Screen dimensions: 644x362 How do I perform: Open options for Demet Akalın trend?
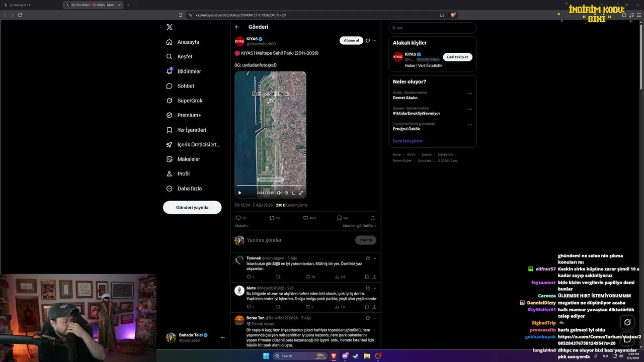coord(470,94)
